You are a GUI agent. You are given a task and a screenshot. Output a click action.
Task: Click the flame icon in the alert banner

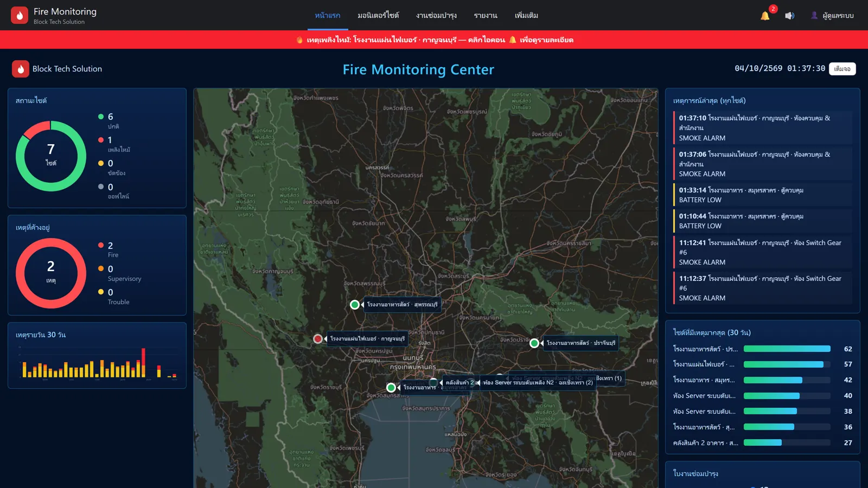[299, 40]
